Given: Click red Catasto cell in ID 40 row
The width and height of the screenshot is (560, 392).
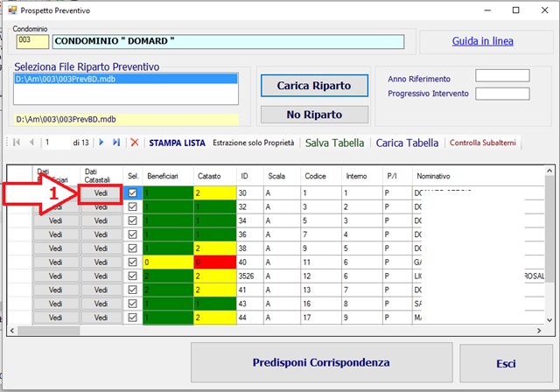Looking at the screenshot, I should click(215, 262).
